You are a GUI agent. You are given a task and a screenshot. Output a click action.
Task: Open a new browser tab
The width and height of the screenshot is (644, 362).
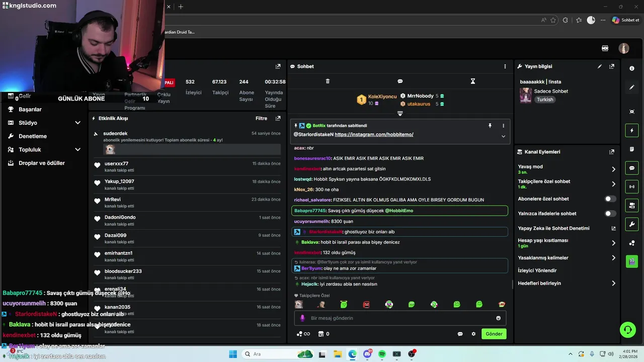click(x=181, y=7)
